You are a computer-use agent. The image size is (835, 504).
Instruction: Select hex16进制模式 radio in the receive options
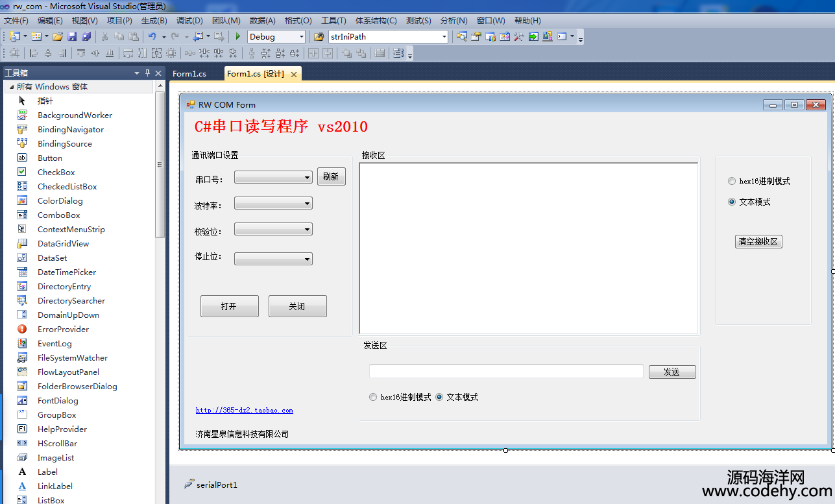pos(732,182)
